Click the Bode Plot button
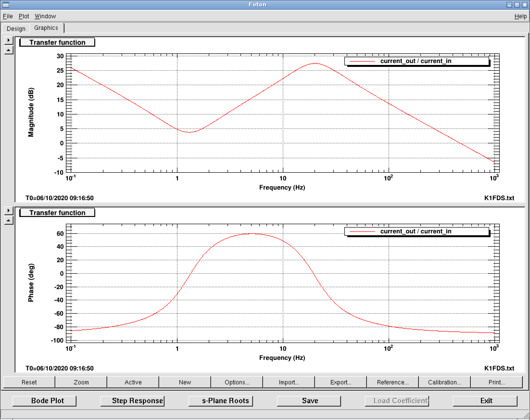 [44, 401]
